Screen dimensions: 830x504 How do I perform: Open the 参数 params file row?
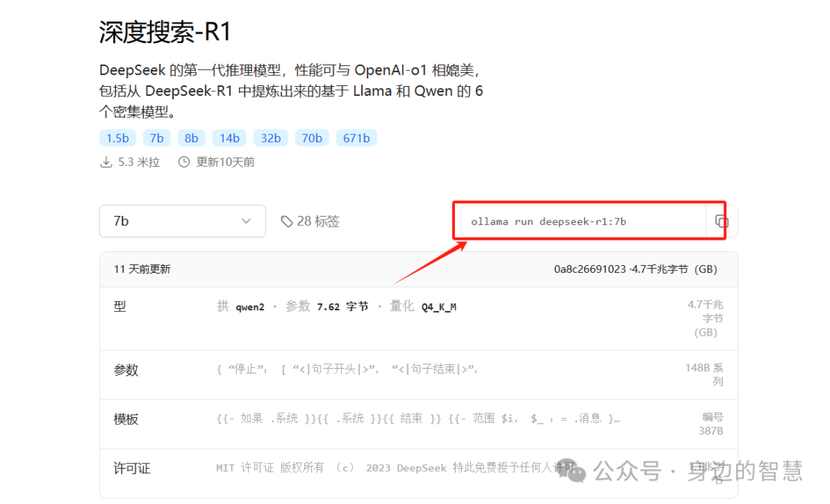tap(419, 375)
